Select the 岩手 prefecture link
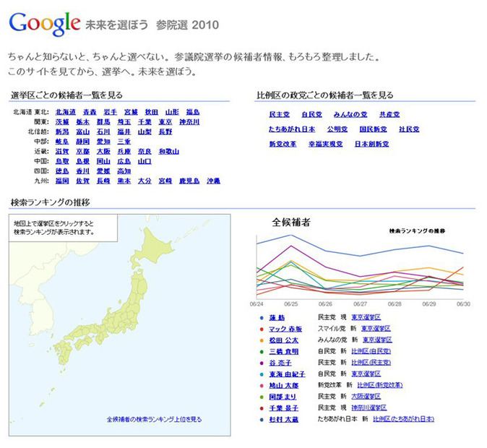 pos(111,112)
